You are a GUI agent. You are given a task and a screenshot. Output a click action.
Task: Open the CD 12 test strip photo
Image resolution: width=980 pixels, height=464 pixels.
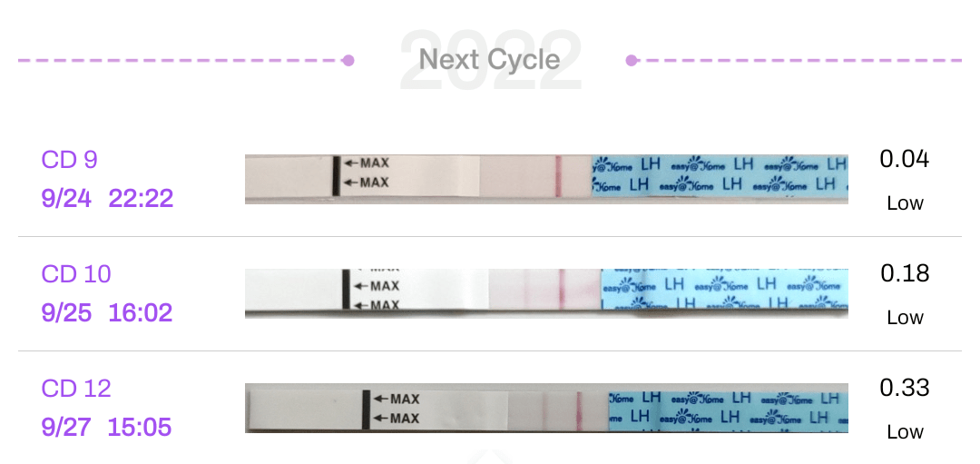tap(546, 407)
